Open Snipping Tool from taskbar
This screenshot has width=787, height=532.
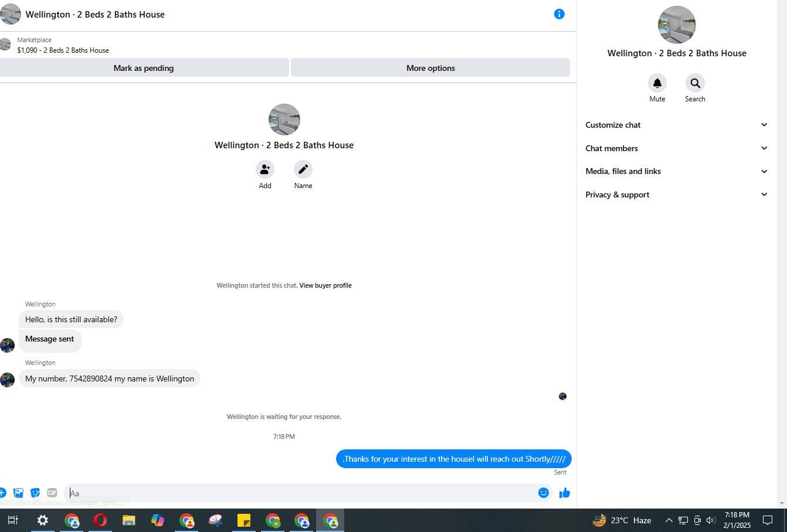[x=215, y=520]
